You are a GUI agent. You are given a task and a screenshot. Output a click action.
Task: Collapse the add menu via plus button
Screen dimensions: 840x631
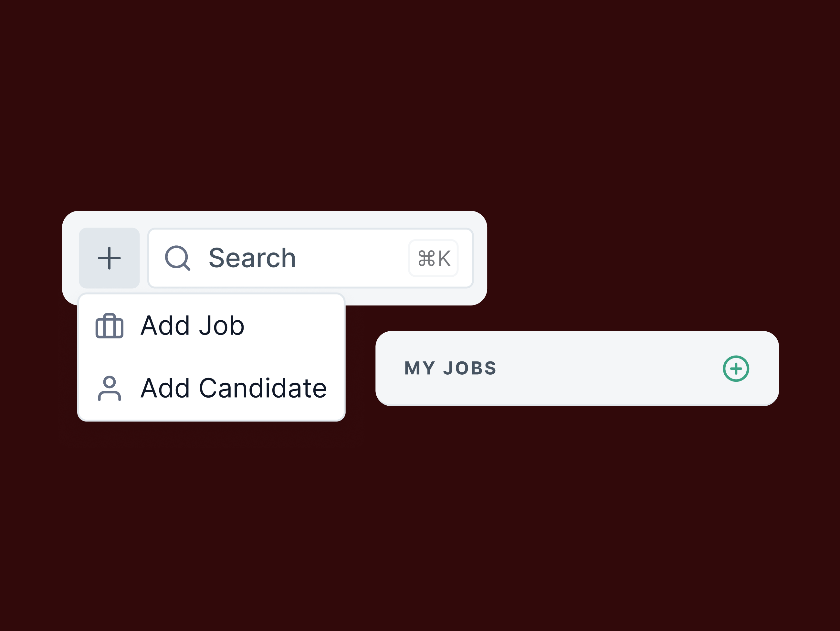(x=110, y=258)
